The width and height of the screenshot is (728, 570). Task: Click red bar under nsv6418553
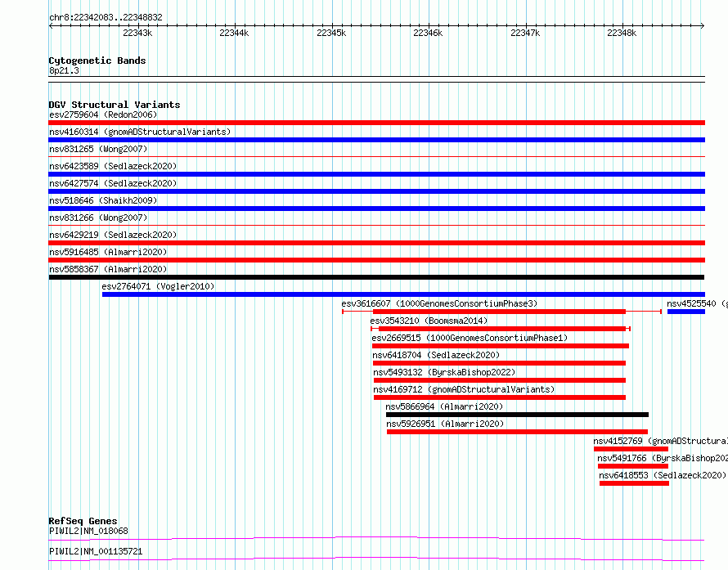(634, 483)
